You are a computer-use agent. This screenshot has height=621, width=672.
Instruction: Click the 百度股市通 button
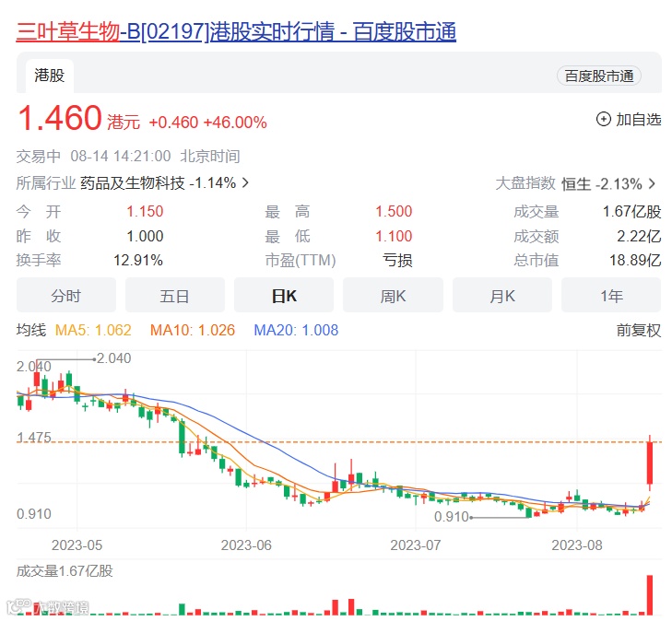click(x=598, y=76)
